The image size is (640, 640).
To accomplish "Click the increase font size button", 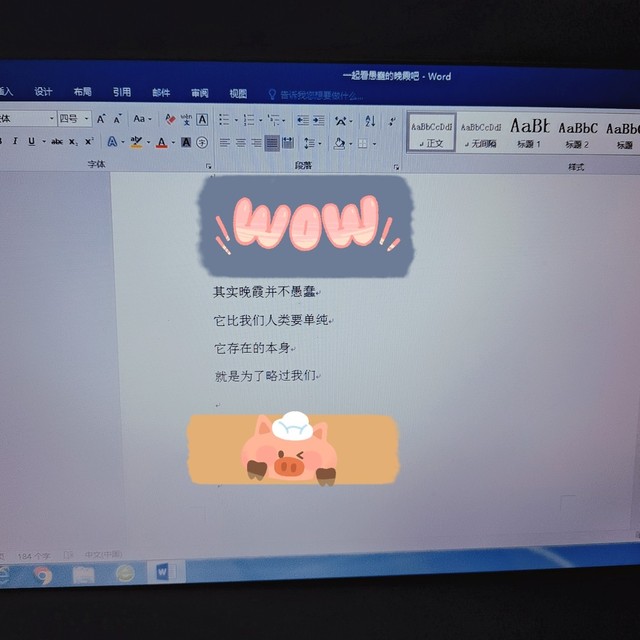I will [x=101, y=119].
